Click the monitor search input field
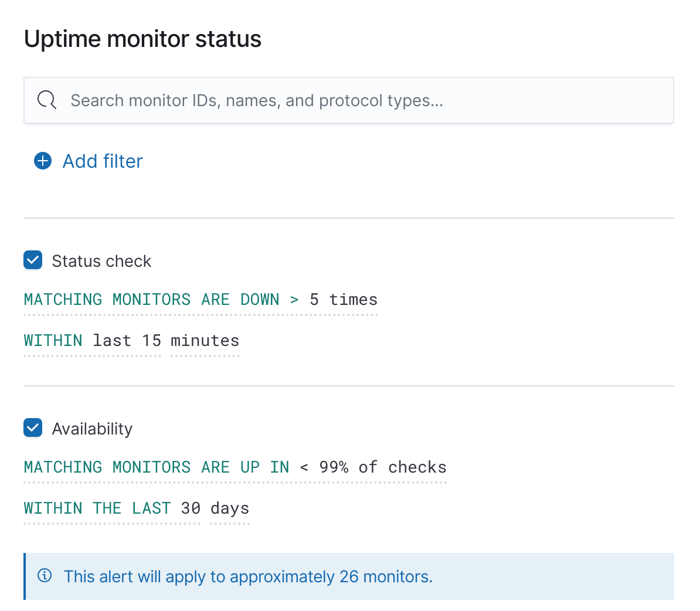The height and width of the screenshot is (611, 700). click(293, 100)
